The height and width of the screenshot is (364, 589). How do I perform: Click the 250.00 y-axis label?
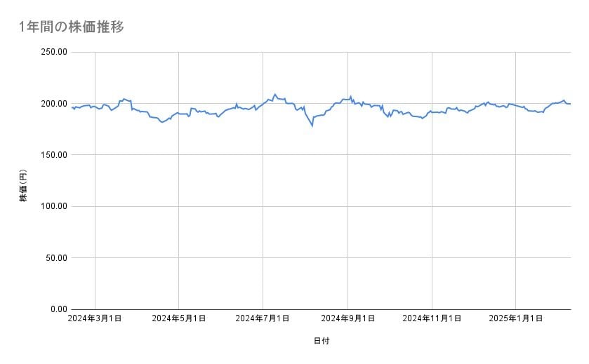[53, 52]
